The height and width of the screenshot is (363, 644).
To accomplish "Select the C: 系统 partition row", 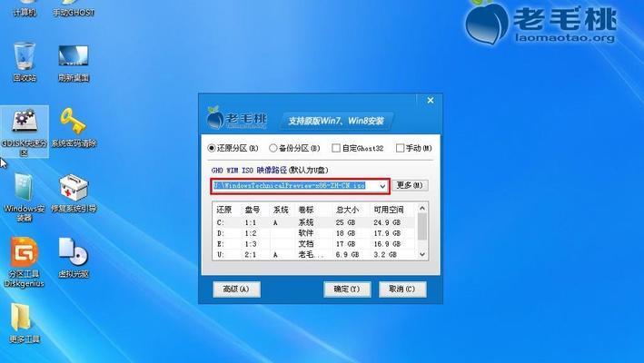I will [314, 222].
